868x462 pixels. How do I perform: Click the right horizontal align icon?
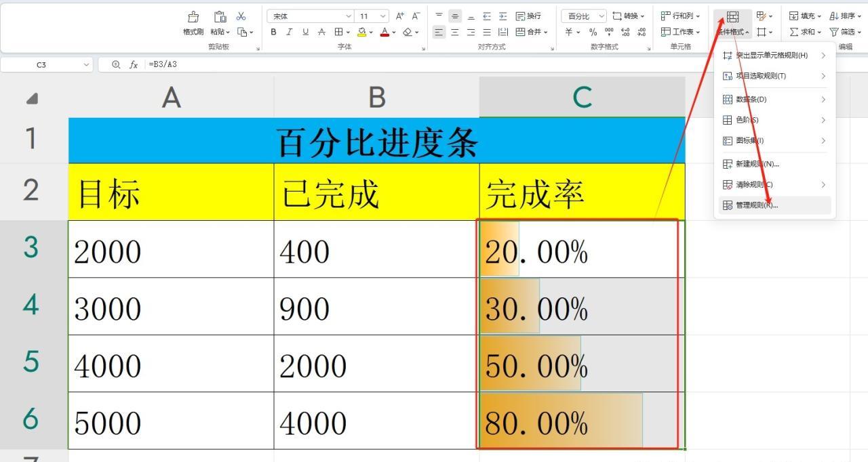click(471, 32)
